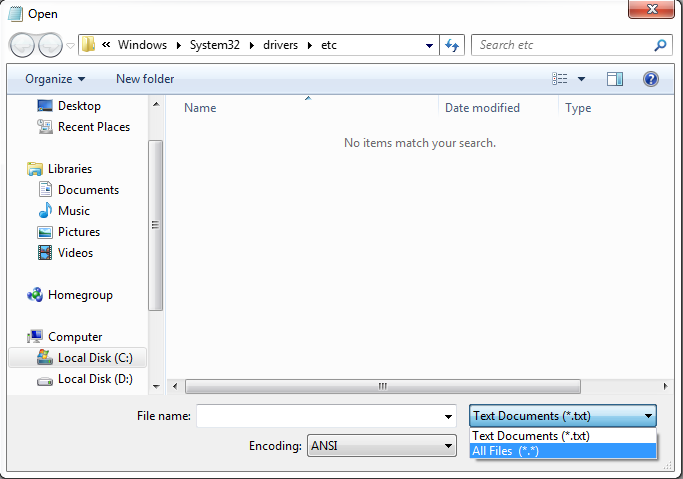Click Homegroup in navigation pane

point(80,295)
